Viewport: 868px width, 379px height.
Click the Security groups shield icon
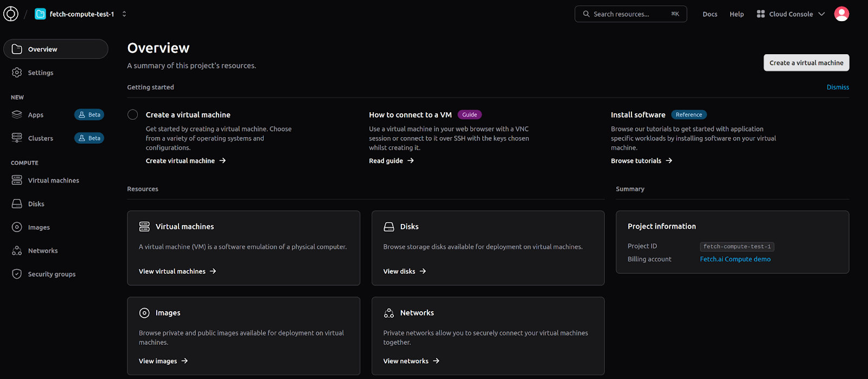[x=17, y=274]
